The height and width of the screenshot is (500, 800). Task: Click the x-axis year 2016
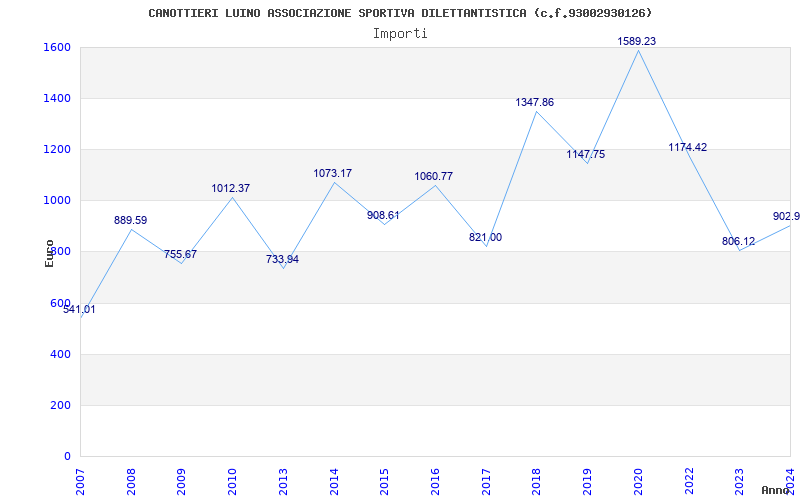pos(435,482)
